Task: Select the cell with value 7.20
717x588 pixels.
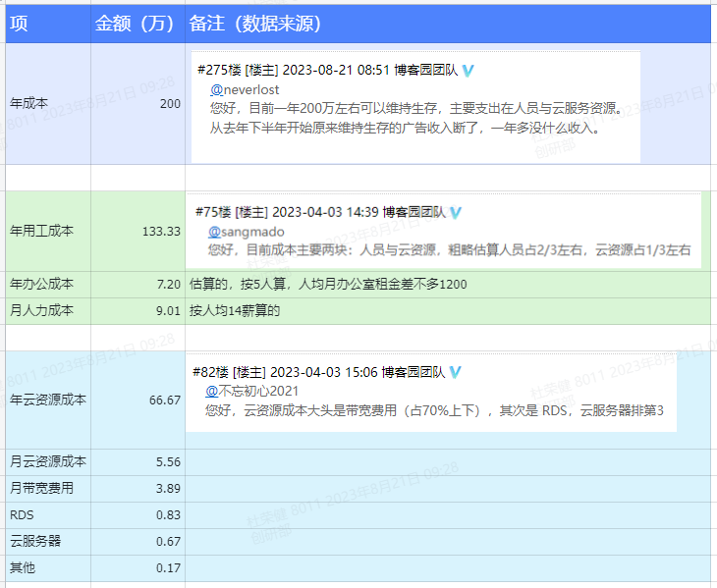Action: (138, 285)
